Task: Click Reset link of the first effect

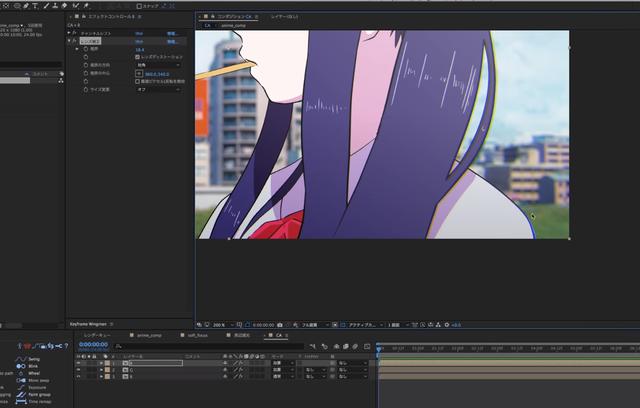Action: click(x=140, y=33)
